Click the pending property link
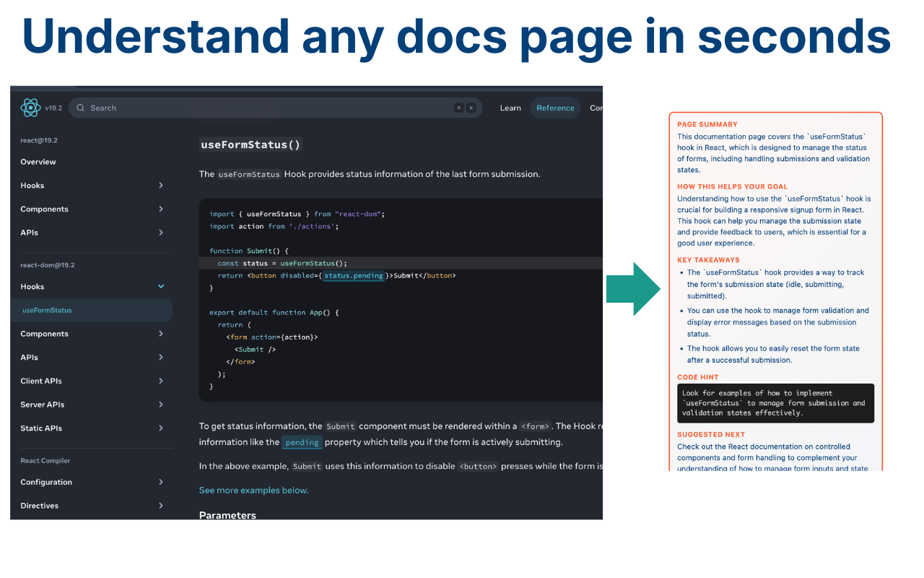Screen dimensions: 924x578 tap(302, 442)
